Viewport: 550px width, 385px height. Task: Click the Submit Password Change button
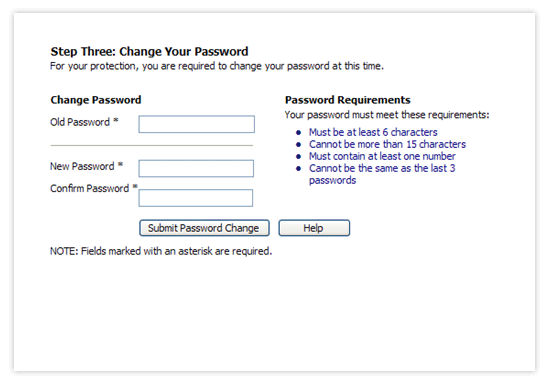[x=204, y=228]
